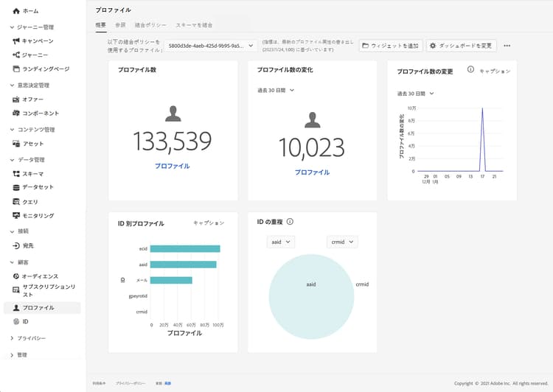Click the ウィジェットを追加 button

point(391,46)
